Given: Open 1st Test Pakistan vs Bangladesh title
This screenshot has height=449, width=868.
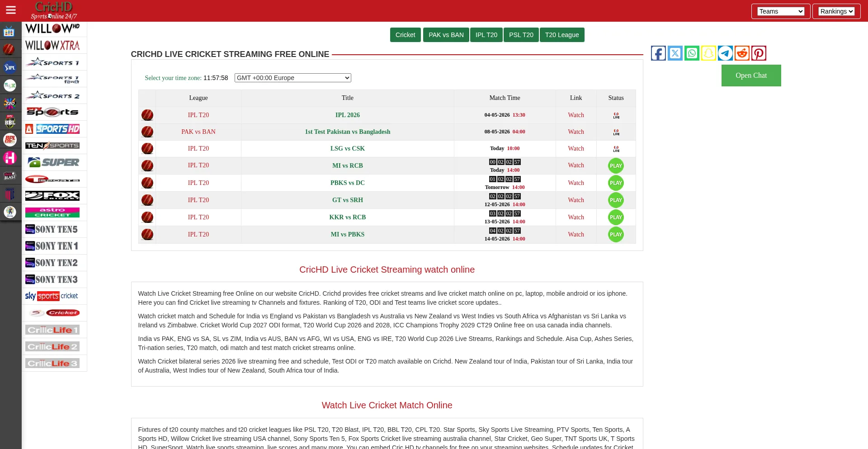Looking at the screenshot, I should click(348, 132).
